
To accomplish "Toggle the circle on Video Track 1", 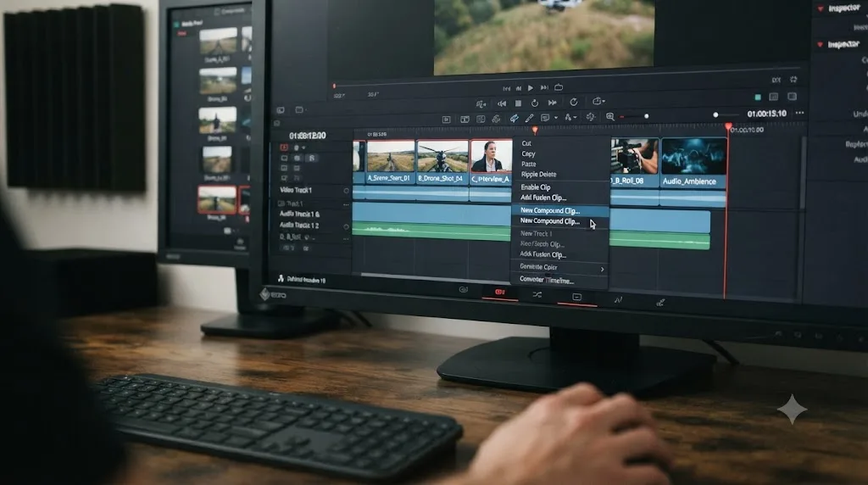I will click(x=347, y=191).
